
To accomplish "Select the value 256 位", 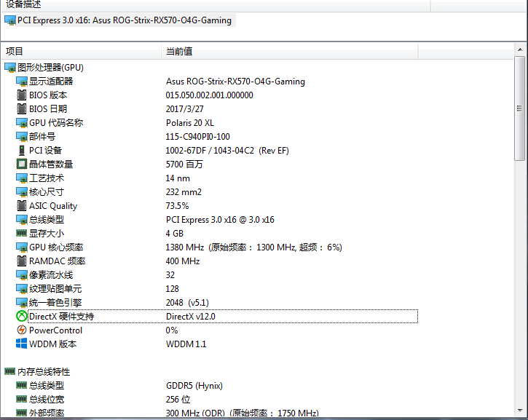I will tap(178, 399).
